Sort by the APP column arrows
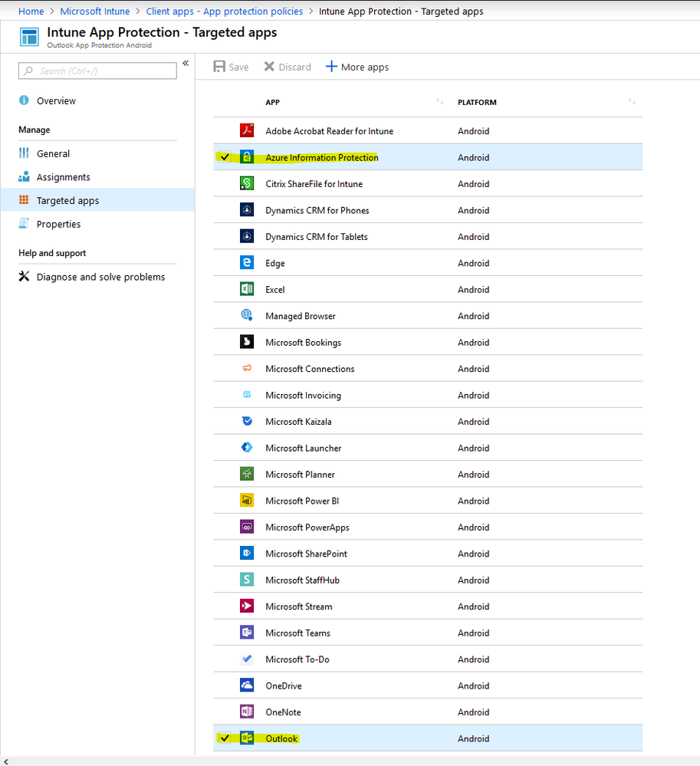Screen dimensions: 700x766 (439, 102)
